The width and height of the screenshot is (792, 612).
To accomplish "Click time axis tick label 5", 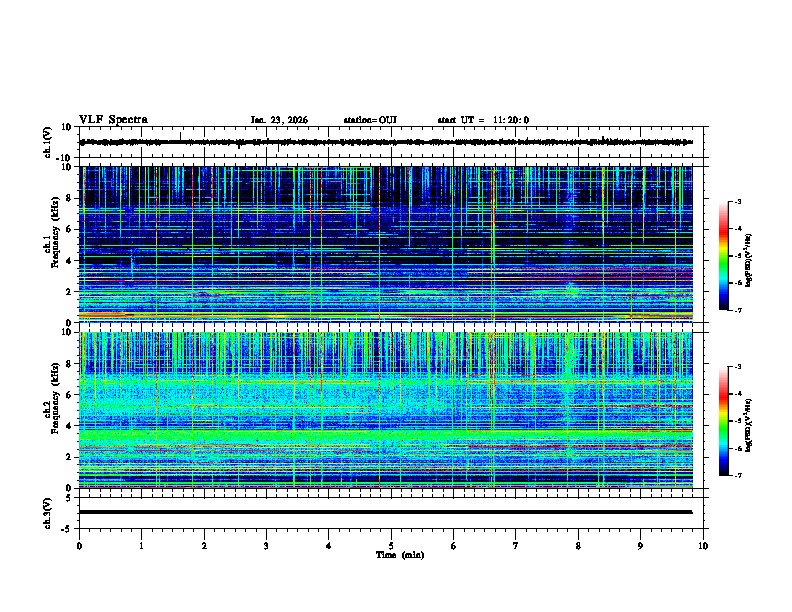I will (391, 546).
